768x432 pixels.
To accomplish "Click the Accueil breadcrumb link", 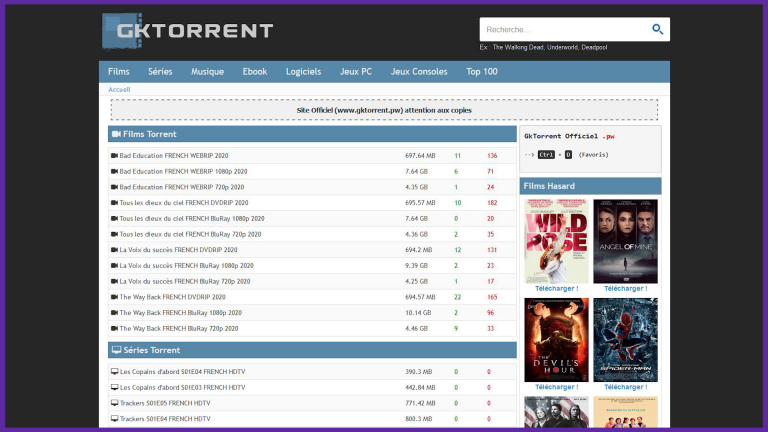I will [119, 90].
